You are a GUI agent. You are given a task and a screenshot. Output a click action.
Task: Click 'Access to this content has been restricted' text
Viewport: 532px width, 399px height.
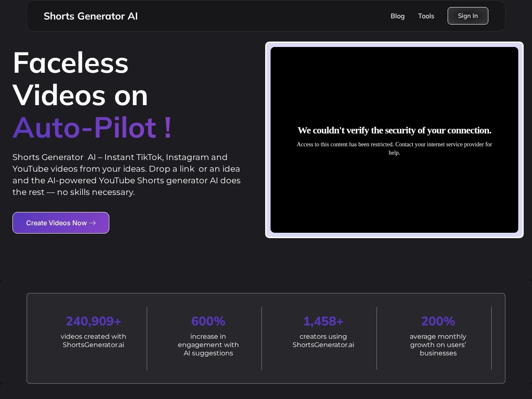pyautogui.click(x=394, y=148)
